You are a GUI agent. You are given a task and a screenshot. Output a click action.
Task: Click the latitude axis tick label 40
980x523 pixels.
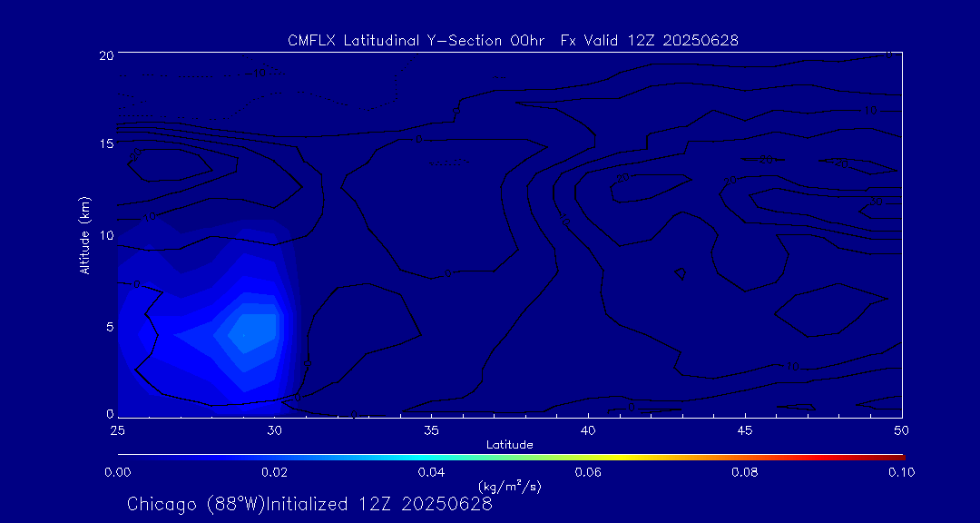(588, 430)
